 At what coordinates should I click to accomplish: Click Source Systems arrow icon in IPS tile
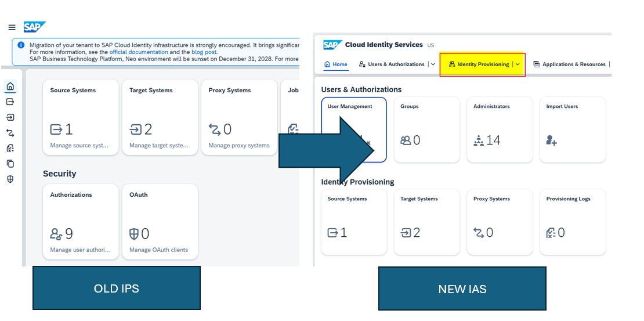[x=56, y=129]
